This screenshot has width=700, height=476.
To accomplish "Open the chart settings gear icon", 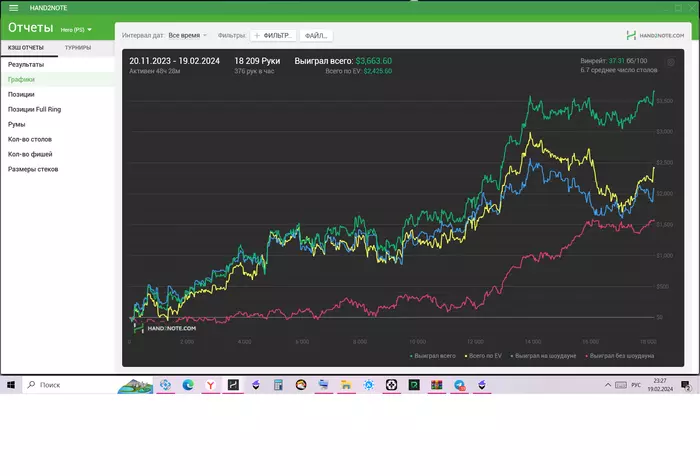I will point(671,63).
